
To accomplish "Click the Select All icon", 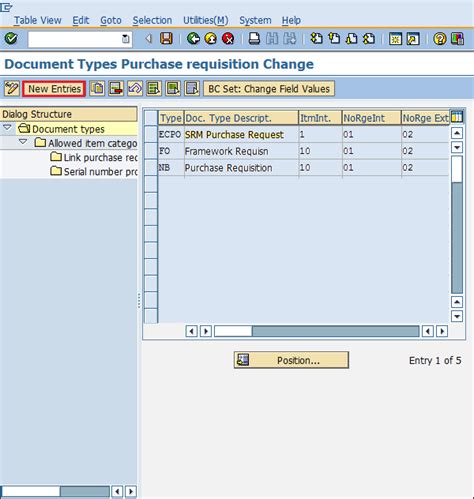I will pyautogui.click(x=154, y=89).
